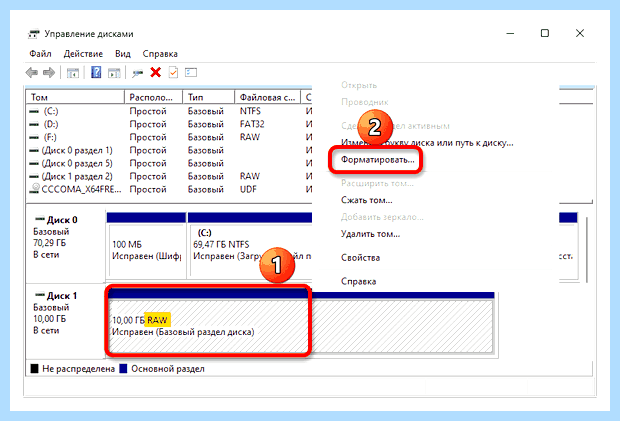Viewport: 620px width, 421px height.
Task: Choose Свойства from context menu
Action: [361, 258]
